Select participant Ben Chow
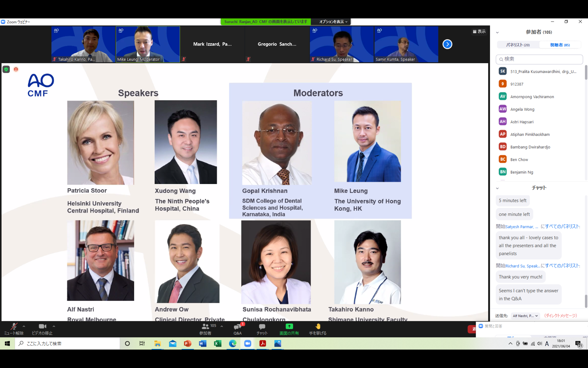This screenshot has height=368, width=588. [539, 159]
